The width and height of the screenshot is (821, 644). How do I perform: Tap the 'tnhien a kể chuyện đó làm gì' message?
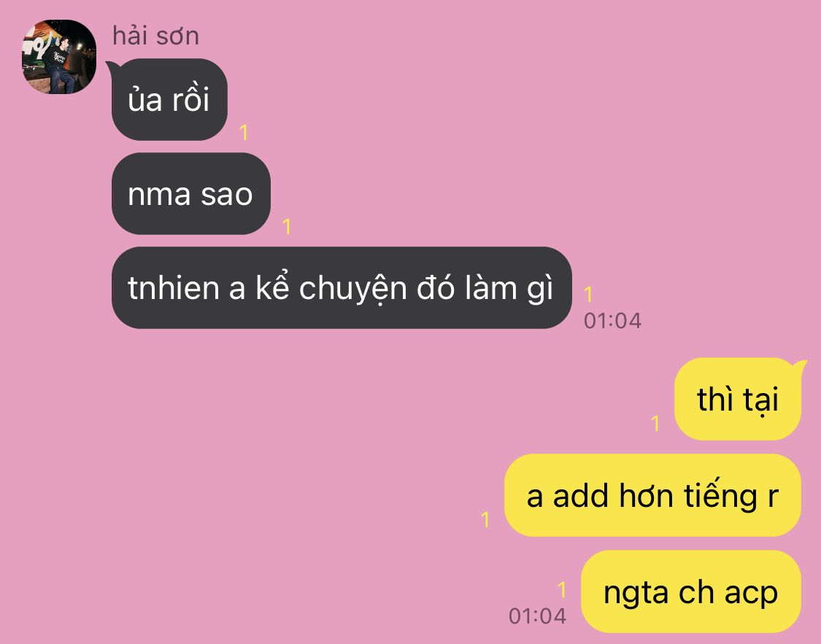(x=342, y=288)
